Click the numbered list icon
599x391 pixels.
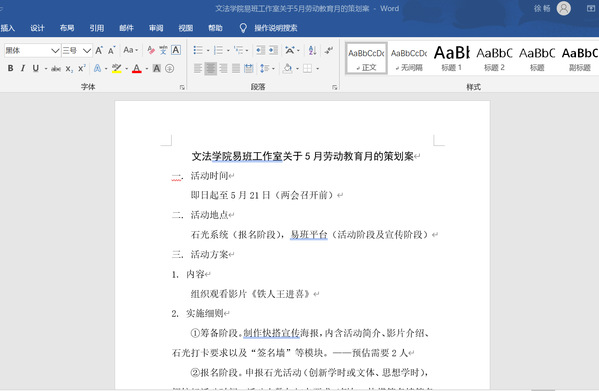click(x=219, y=50)
